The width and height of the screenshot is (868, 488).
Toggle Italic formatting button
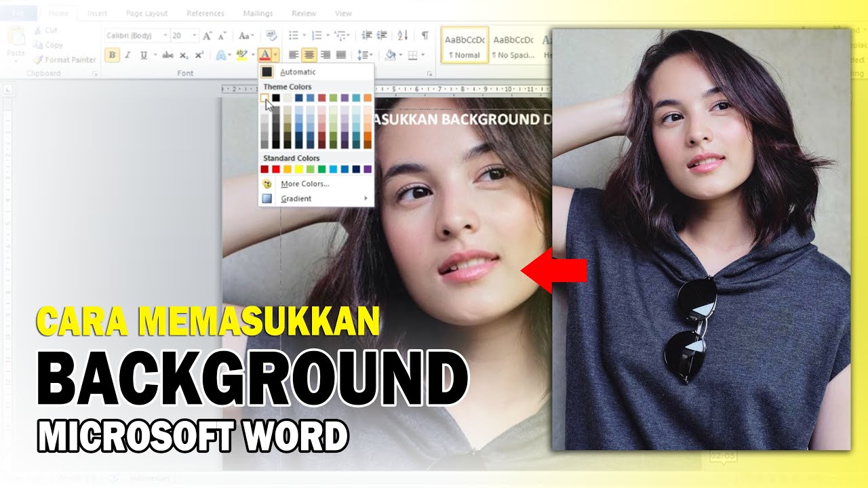pos(127,55)
